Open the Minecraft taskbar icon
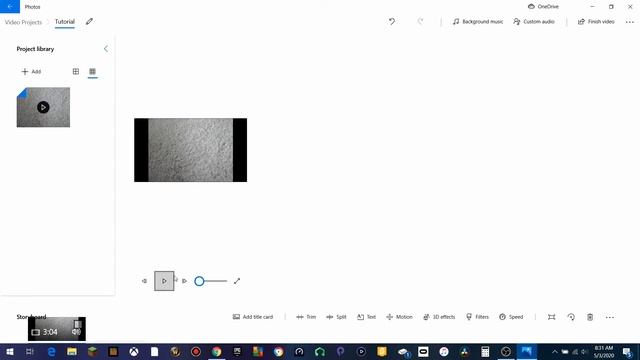 pyautogui.click(x=93, y=352)
